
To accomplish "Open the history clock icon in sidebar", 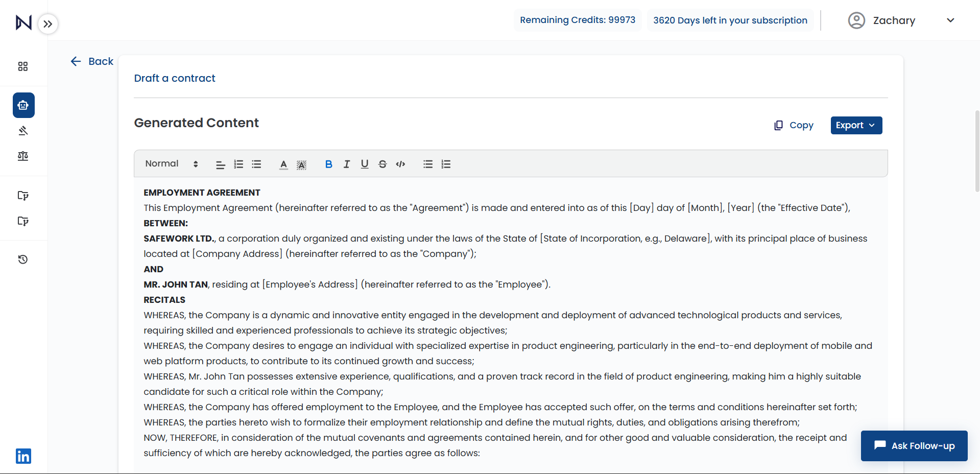I will [x=23, y=259].
